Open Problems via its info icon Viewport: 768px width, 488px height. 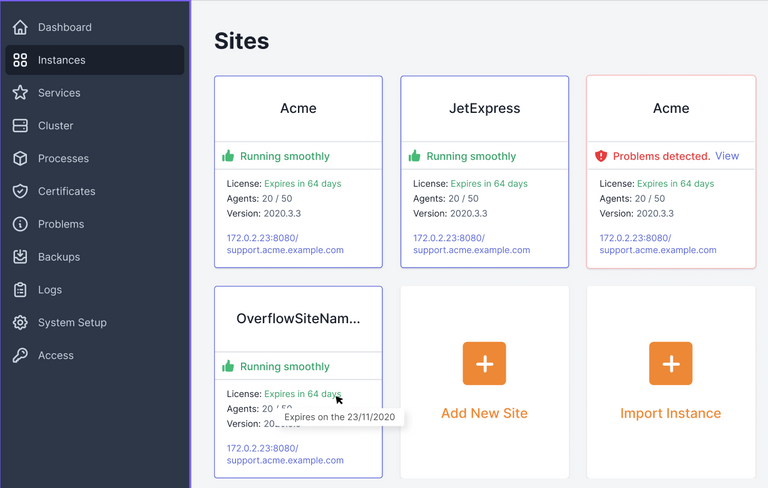pyautogui.click(x=20, y=224)
